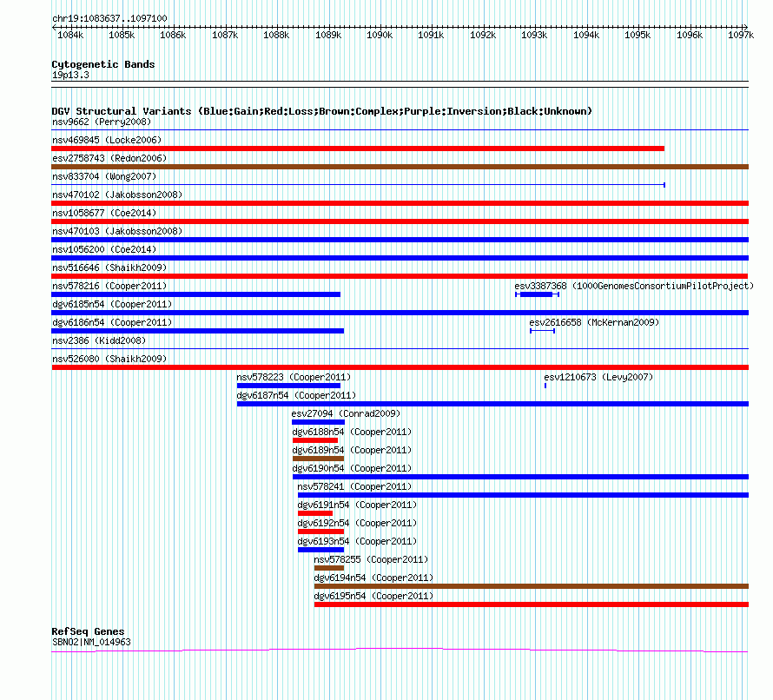773x700 pixels.
Task: Click the esv1210673 (Levy2007) label
Action: (x=598, y=377)
